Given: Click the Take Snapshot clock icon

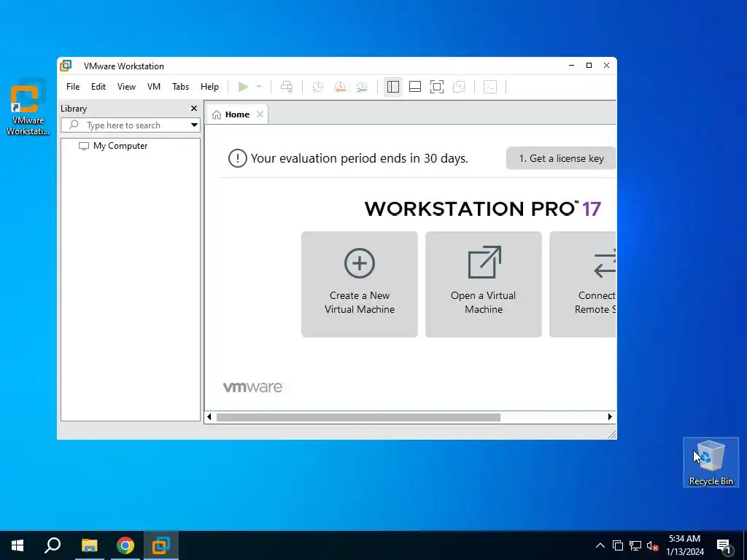Looking at the screenshot, I should 318,87.
